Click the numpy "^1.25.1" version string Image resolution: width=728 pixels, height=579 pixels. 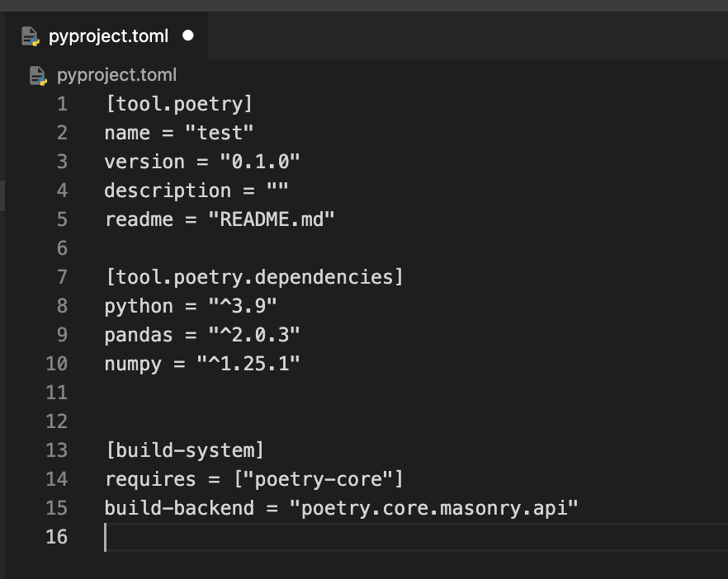tap(248, 364)
